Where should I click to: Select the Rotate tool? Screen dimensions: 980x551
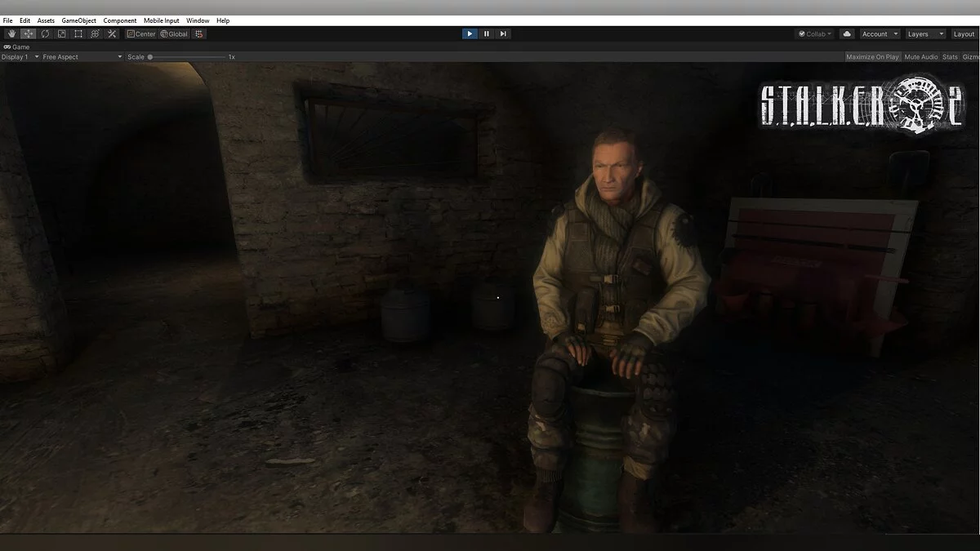coord(45,33)
